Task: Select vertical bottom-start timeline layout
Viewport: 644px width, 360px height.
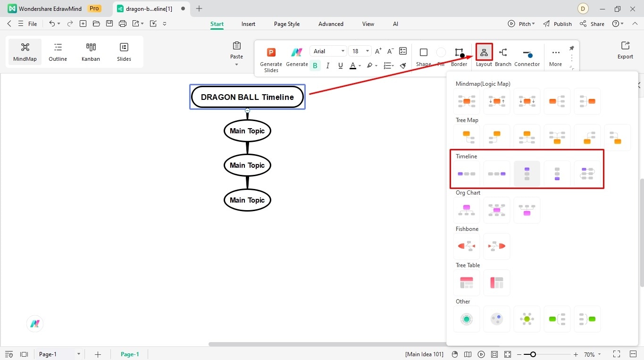Action: [557, 174]
